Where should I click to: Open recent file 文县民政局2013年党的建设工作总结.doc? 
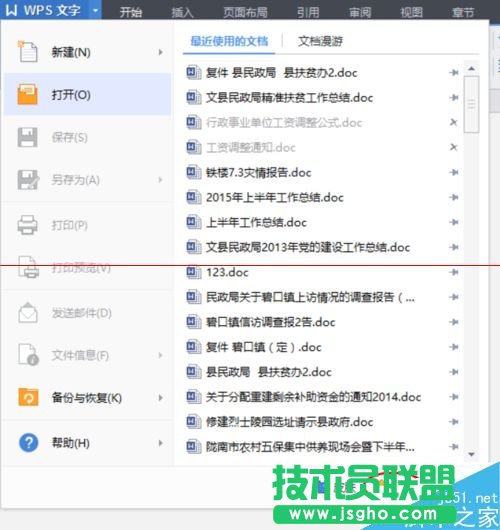pyautogui.click(x=308, y=247)
